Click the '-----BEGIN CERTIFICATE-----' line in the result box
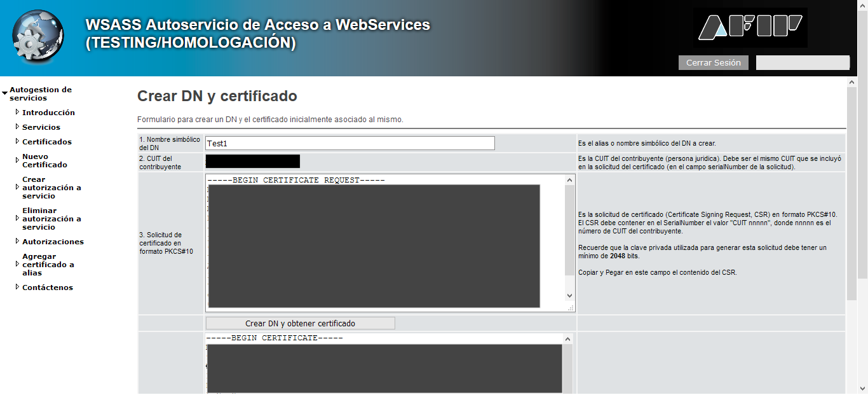Image resolution: width=868 pixels, height=402 pixels. [275, 338]
